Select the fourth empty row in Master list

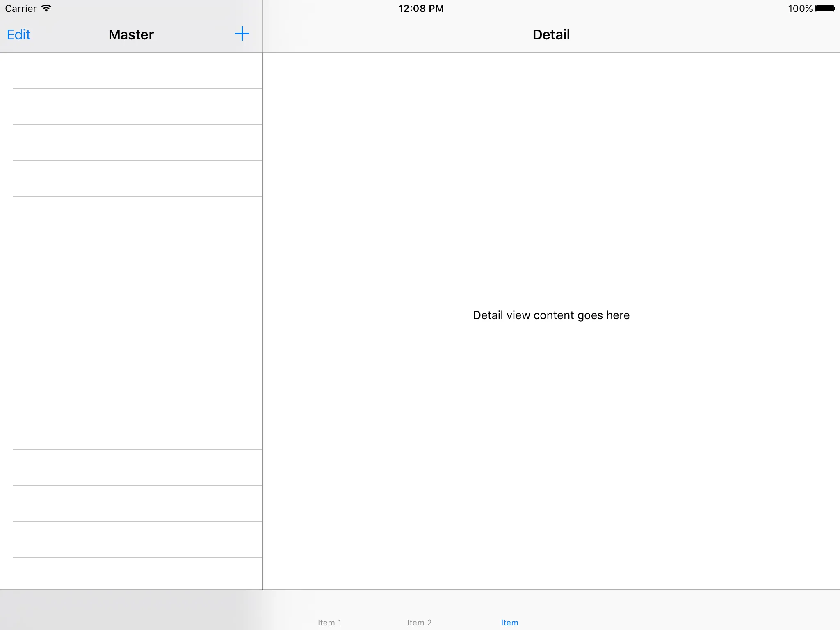pyautogui.click(x=131, y=179)
